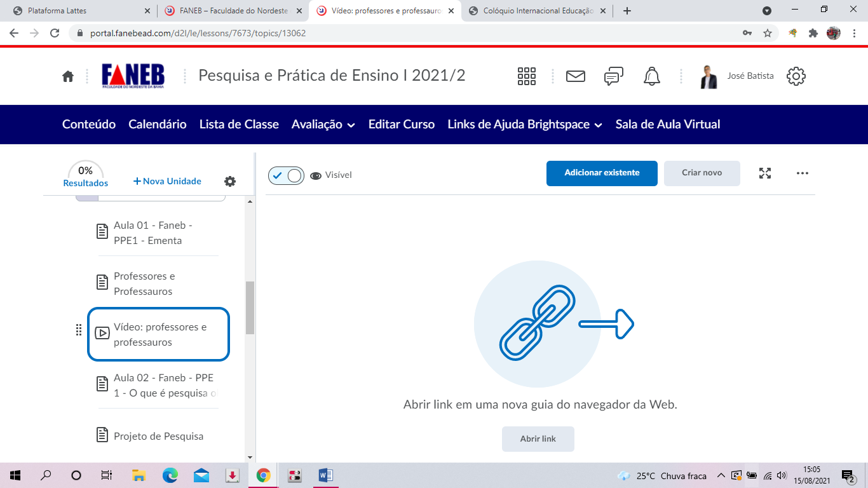Screen dimensions: 868x488
Task: Open the notifications bell icon
Action: 651,76
